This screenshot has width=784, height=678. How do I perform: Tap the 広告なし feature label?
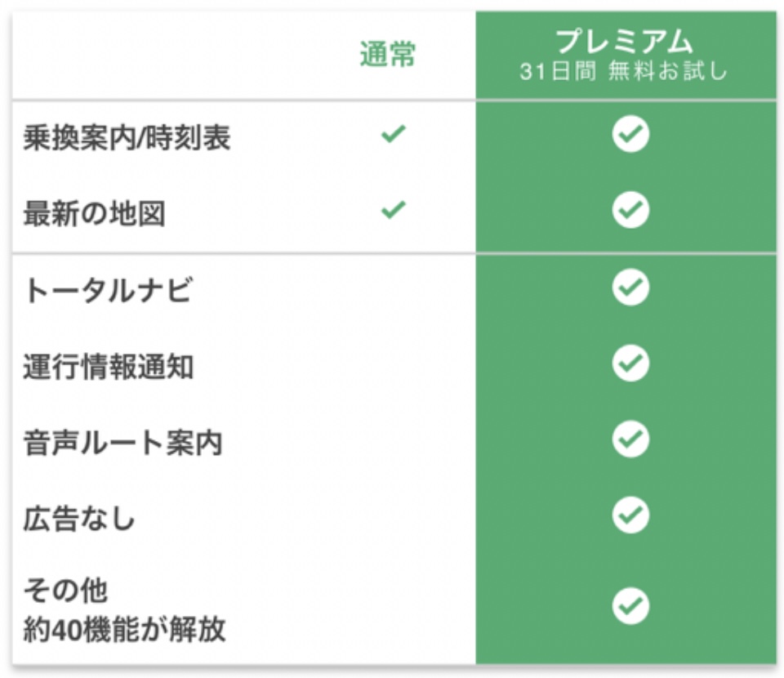point(79,519)
